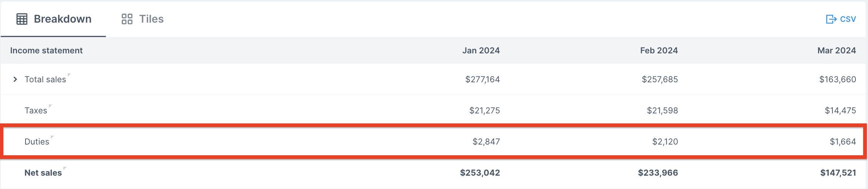
Task: Click the Income statement column header
Action: click(x=46, y=50)
